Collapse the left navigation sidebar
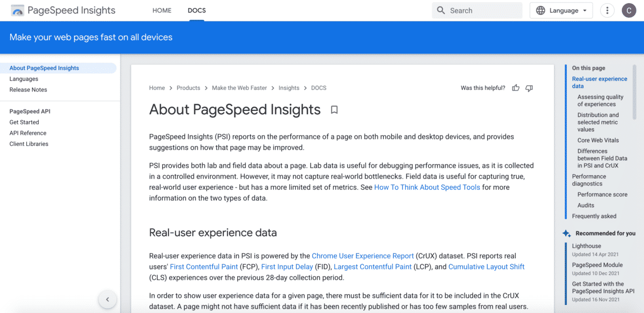The image size is (644, 313). [107, 300]
